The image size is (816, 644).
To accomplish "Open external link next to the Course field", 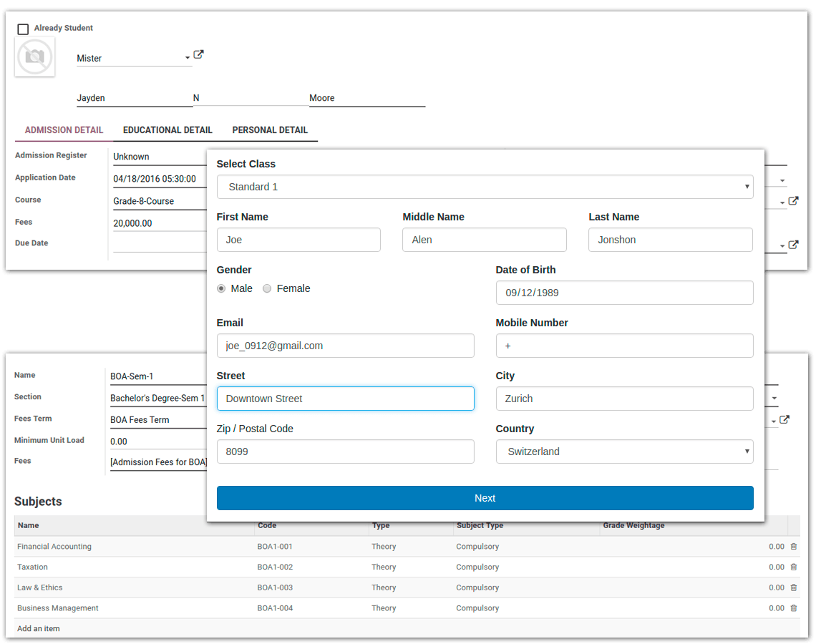I will (795, 201).
